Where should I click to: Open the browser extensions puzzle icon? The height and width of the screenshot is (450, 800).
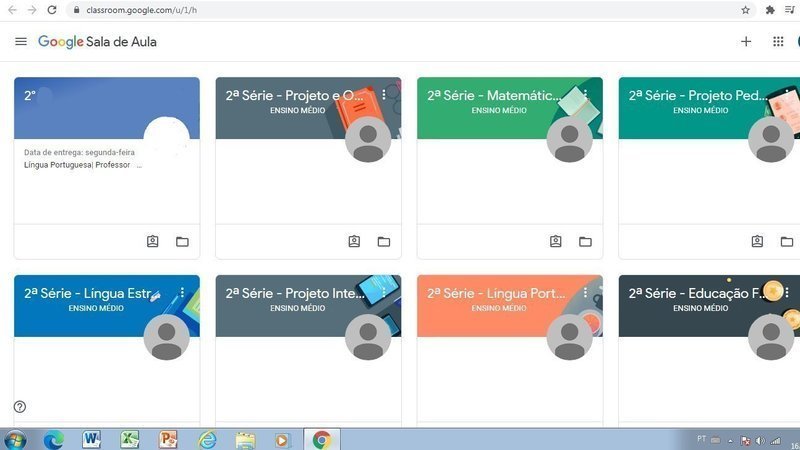click(770, 10)
